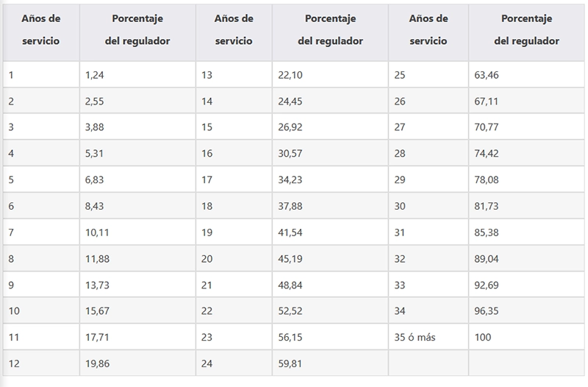
Task: Click the percentage value 19,86
Action: pos(137,363)
